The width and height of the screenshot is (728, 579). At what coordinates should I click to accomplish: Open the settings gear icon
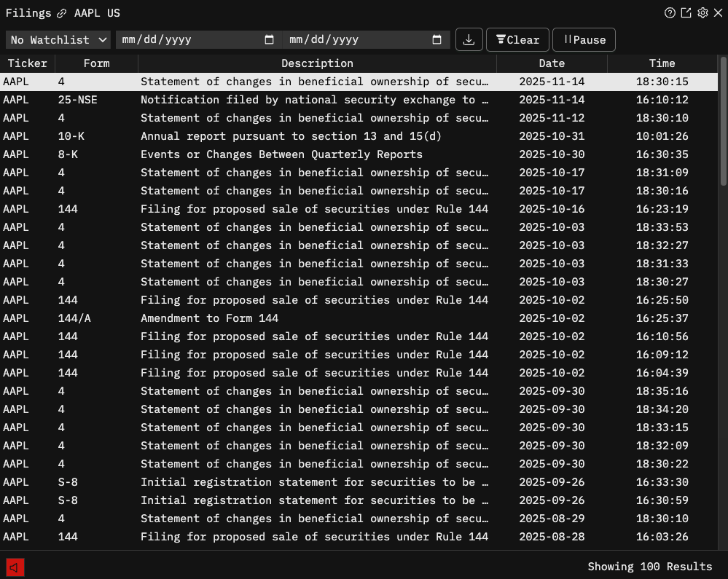(x=702, y=12)
